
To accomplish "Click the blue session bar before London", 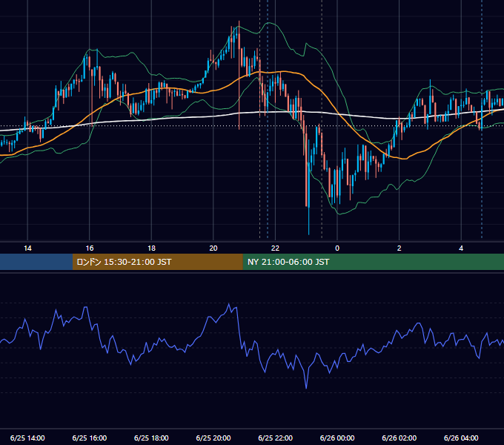I will click(x=36, y=262).
